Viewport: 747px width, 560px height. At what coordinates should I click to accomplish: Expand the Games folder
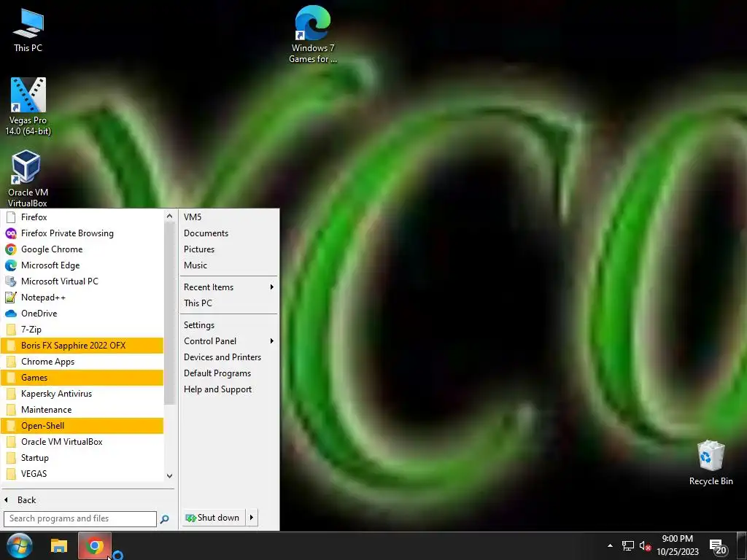(82, 378)
